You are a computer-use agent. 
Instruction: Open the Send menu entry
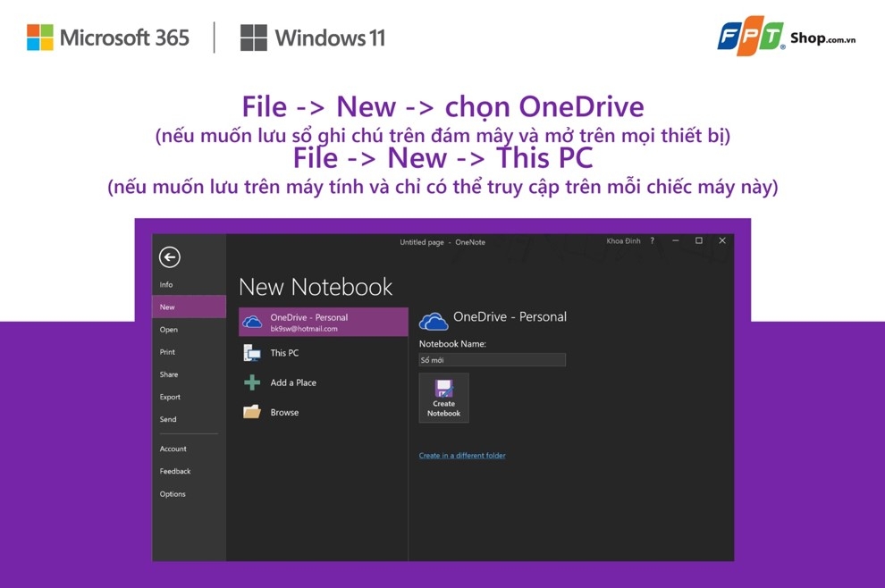166,418
